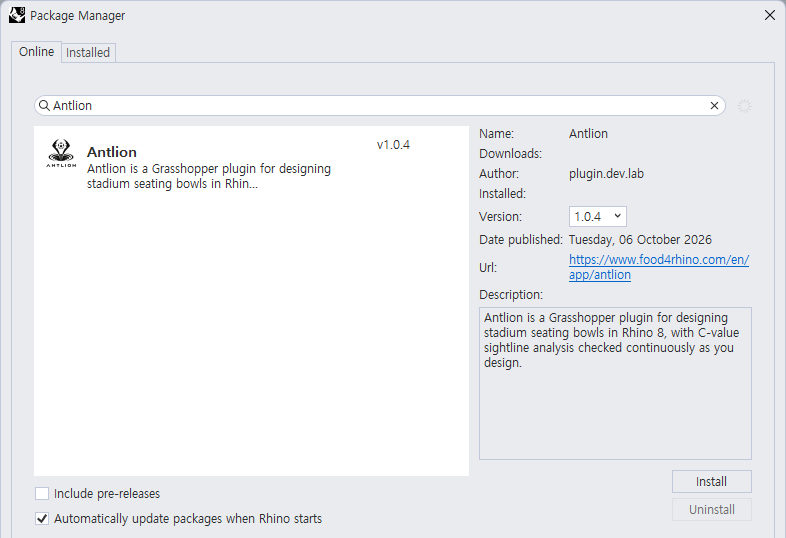Switch to the Installed tab

tap(88, 53)
